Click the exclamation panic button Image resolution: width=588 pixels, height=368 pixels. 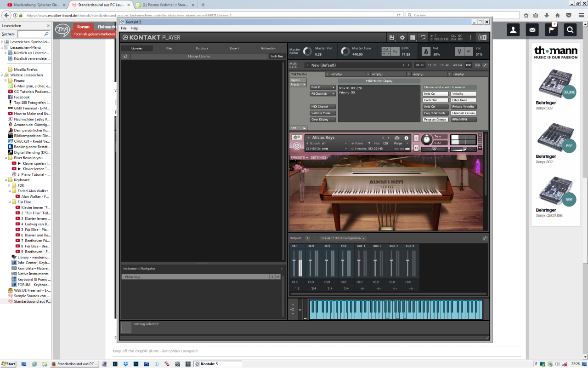point(470,37)
